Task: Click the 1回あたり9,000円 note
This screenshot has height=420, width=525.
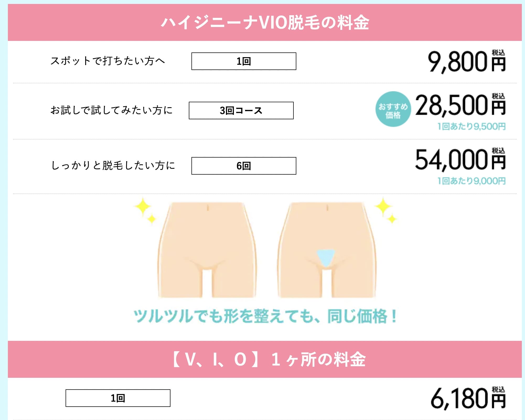Action: 471,181
